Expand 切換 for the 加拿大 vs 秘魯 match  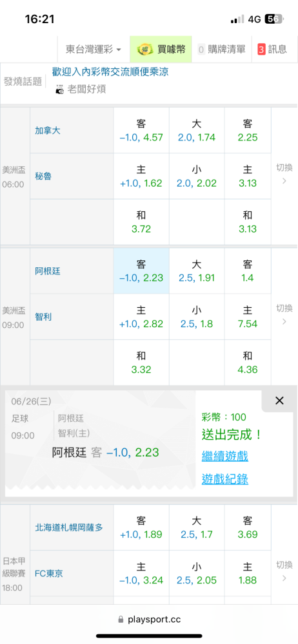[284, 174]
